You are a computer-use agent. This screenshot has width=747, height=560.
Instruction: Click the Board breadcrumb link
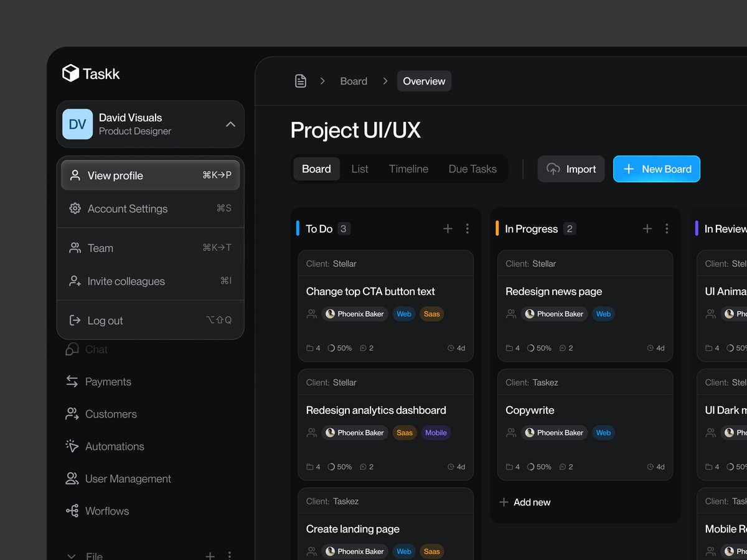354,81
